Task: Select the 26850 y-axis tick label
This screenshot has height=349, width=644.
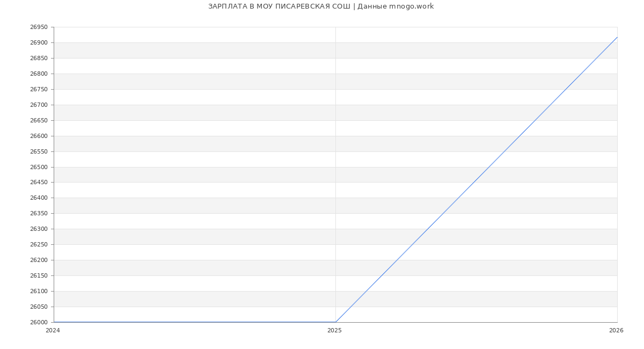Action: [x=39, y=59]
